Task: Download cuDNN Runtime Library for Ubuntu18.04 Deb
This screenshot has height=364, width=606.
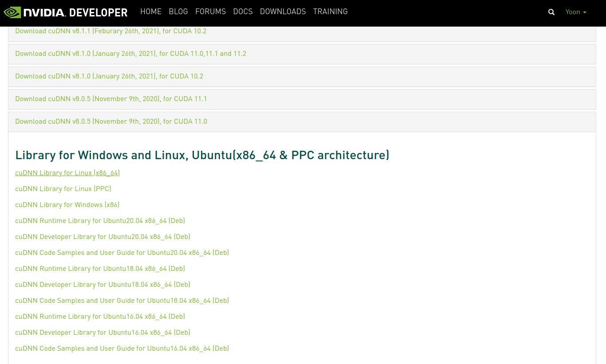Action: (100, 269)
